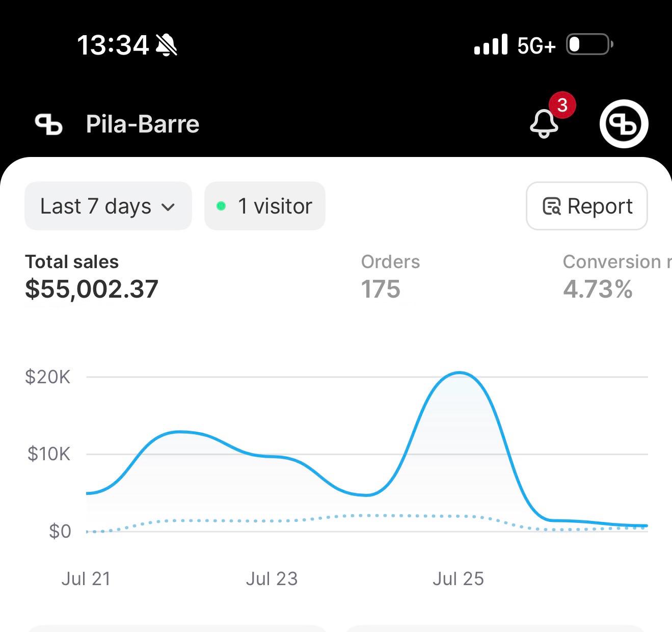The image size is (672, 632).
Task: Select the Total sales metric
Action: [92, 277]
